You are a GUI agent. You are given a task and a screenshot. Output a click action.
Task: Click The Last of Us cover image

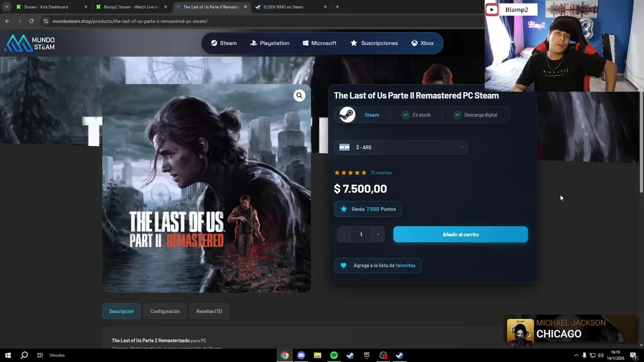pos(206,188)
